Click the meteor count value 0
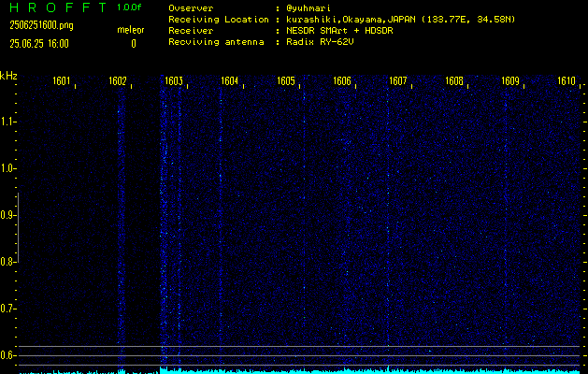Viewport: 588px width, 374px height. pyautogui.click(x=134, y=44)
